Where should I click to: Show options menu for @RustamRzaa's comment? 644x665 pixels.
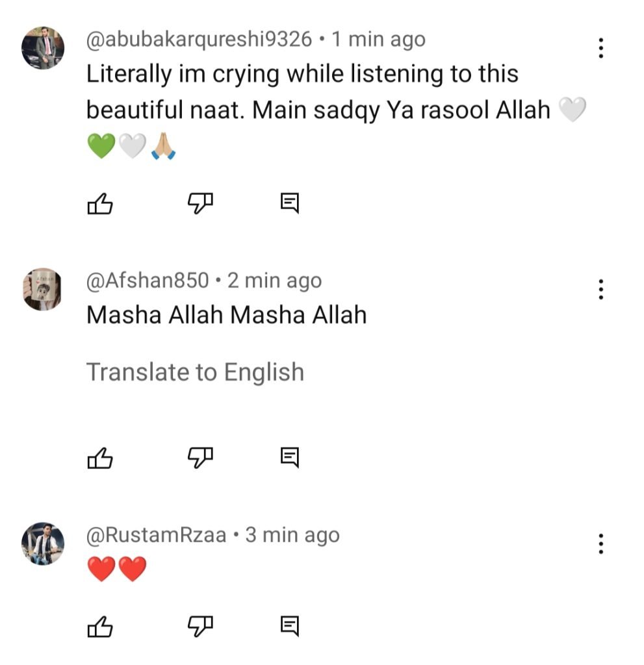pos(601,544)
